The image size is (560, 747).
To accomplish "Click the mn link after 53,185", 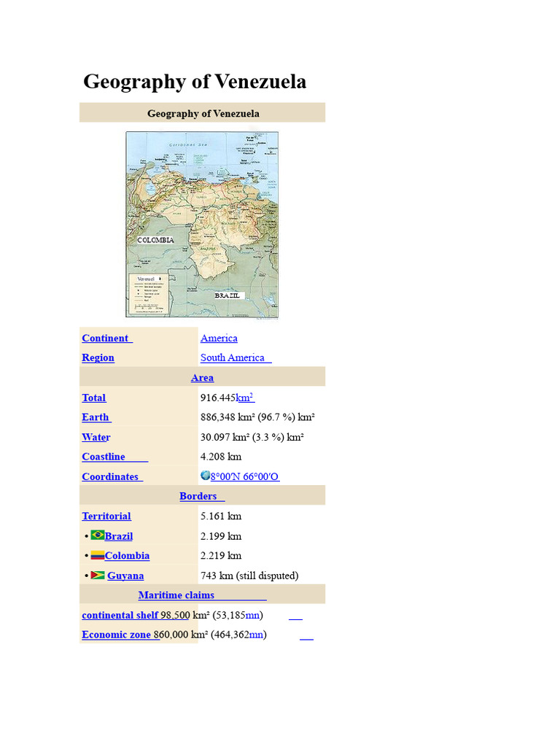I will (252, 616).
